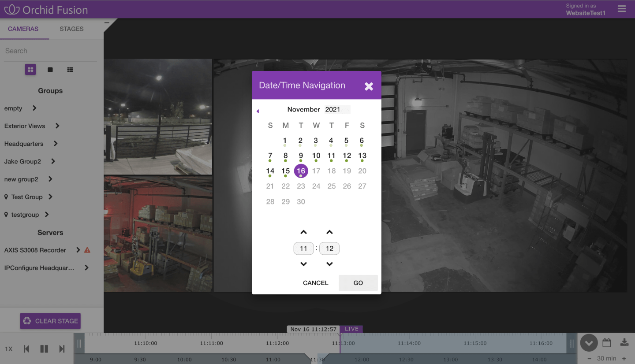Skip back to previous event
Image resolution: width=635 pixels, height=364 pixels.
click(x=26, y=349)
